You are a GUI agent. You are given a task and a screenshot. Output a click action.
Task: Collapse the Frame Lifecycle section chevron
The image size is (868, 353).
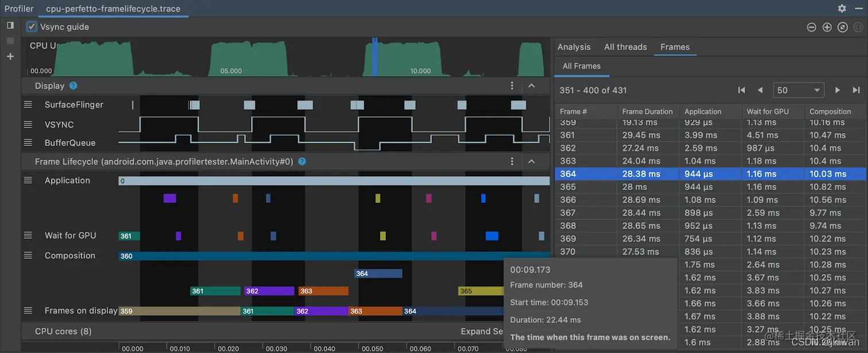coord(532,161)
